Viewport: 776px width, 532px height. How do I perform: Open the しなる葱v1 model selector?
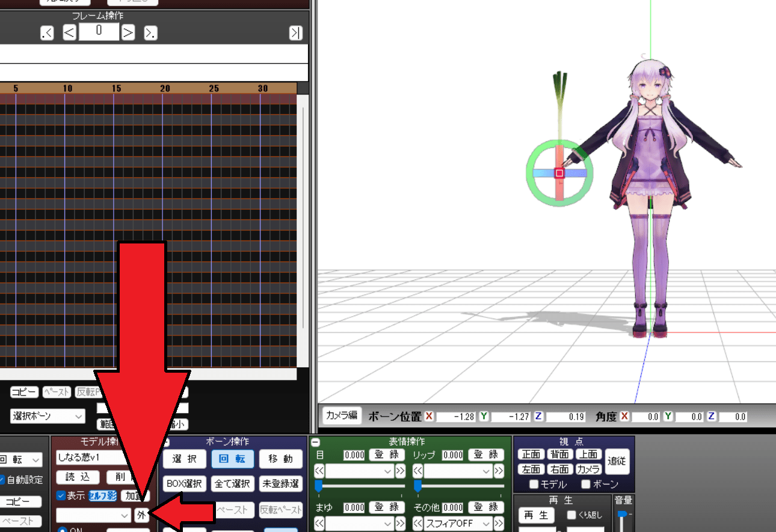tap(93, 457)
